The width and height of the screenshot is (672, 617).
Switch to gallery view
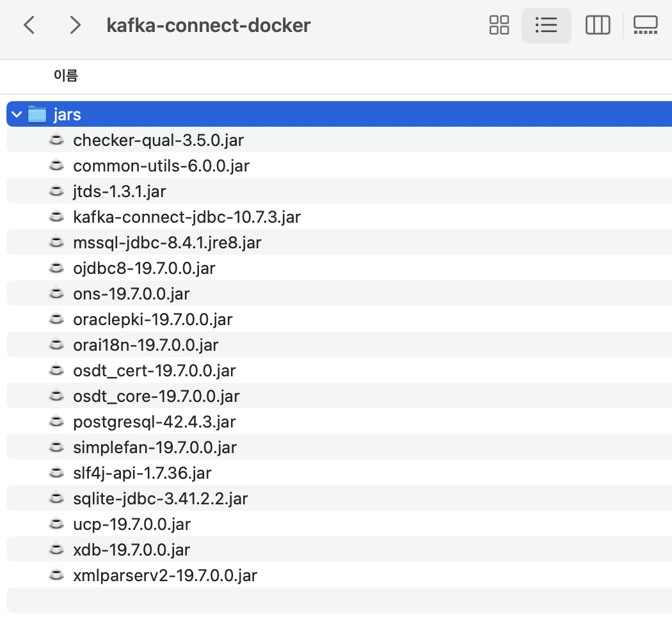coord(645,25)
